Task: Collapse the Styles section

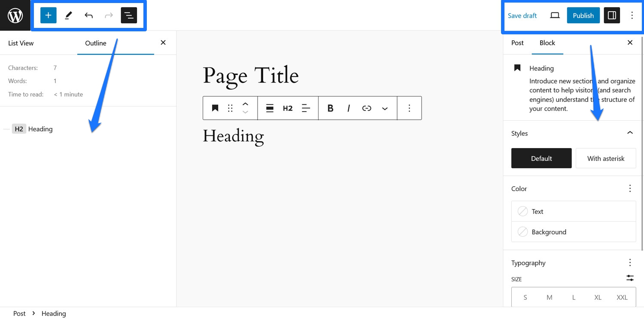Action: pos(630,133)
